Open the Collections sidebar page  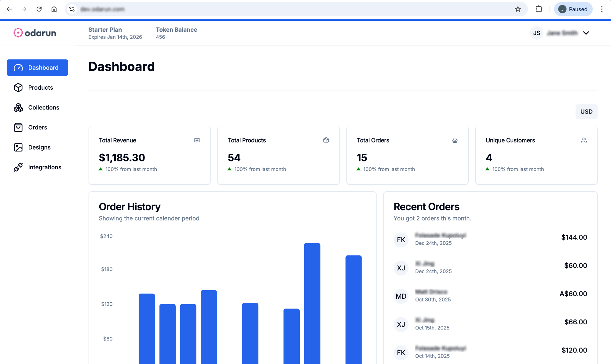[43, 107]
